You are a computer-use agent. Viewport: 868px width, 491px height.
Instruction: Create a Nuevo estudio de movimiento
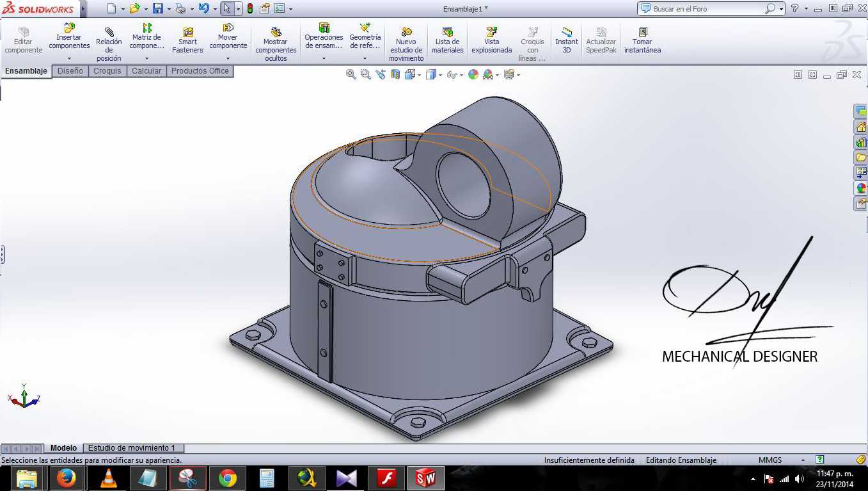coord(406,45)
